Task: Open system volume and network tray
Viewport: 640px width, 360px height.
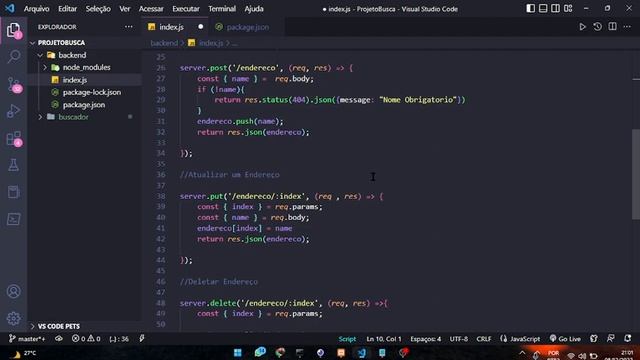Action: (x=582, y=356)
